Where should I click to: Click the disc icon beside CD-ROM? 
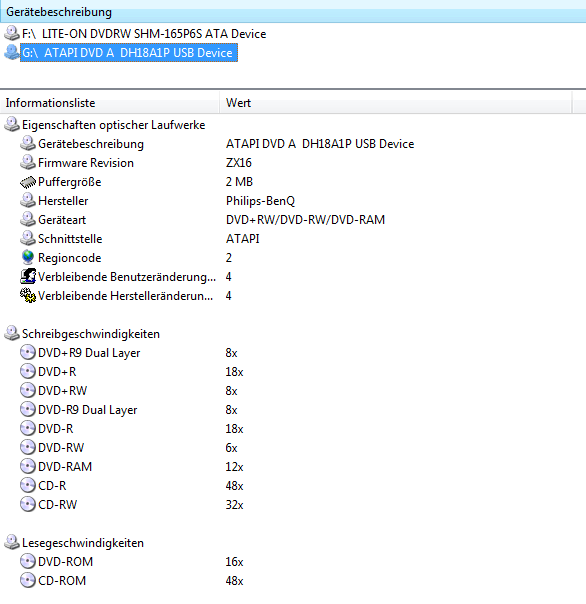pyautogui.click(x=28, y=581)
